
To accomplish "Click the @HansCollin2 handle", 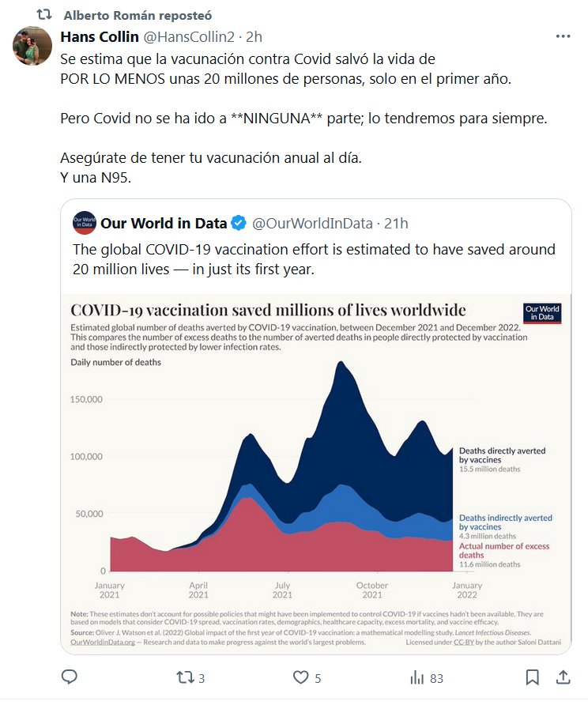I will point(191,36).
